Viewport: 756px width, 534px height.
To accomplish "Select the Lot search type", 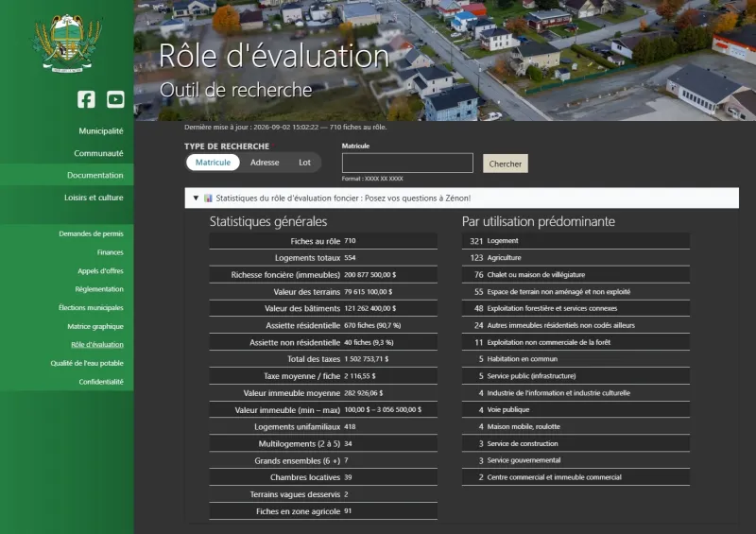I will pyautogui.click(x=304, y=163).
